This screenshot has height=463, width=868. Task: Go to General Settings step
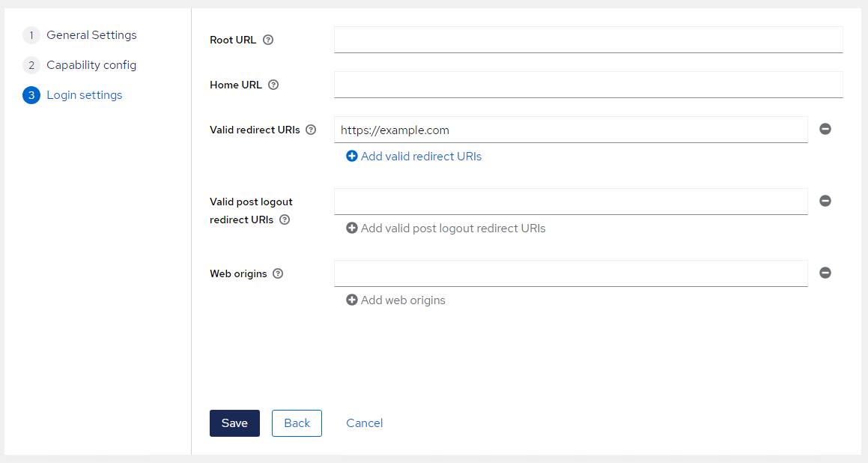(91, 35)
